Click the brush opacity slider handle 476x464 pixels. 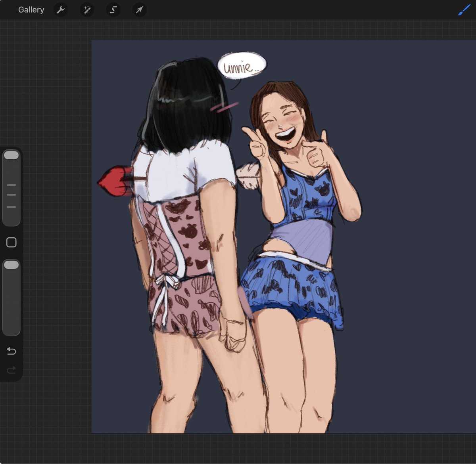(x=11, y=265)
